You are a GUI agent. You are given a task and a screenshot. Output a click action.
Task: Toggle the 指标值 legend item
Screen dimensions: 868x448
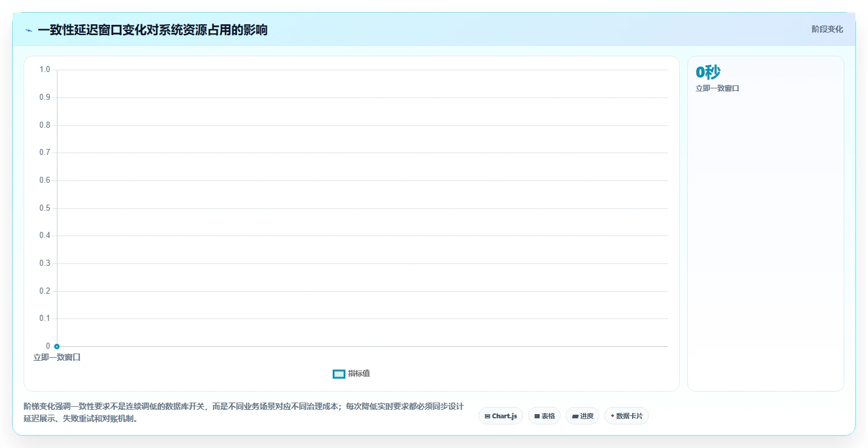[x=351, y=374]
